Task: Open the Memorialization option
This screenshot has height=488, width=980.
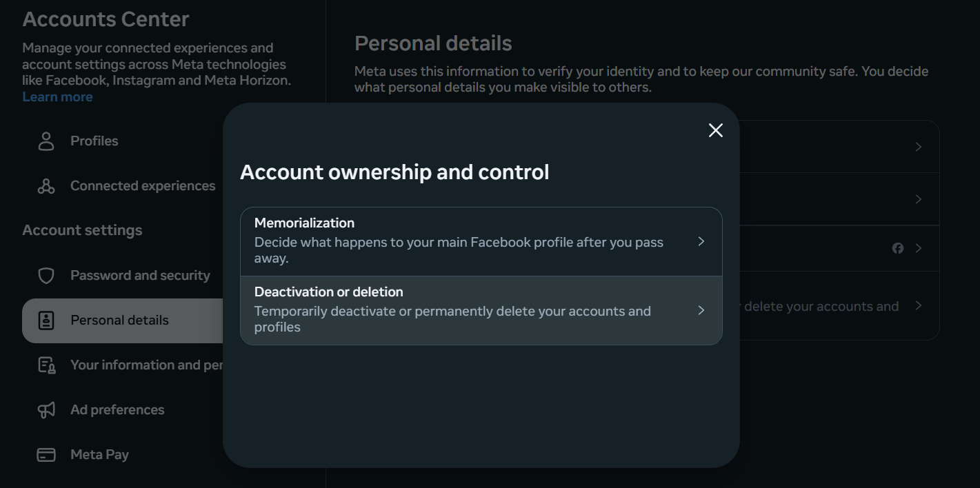Action: 459,241
